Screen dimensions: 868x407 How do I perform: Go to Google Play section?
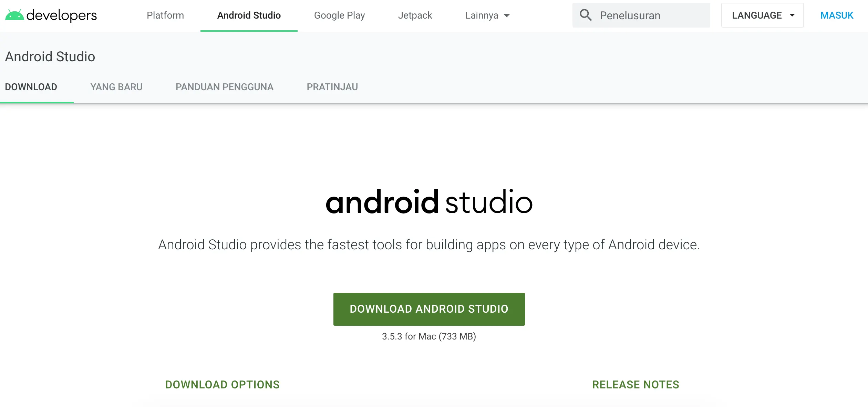(339, 15)
